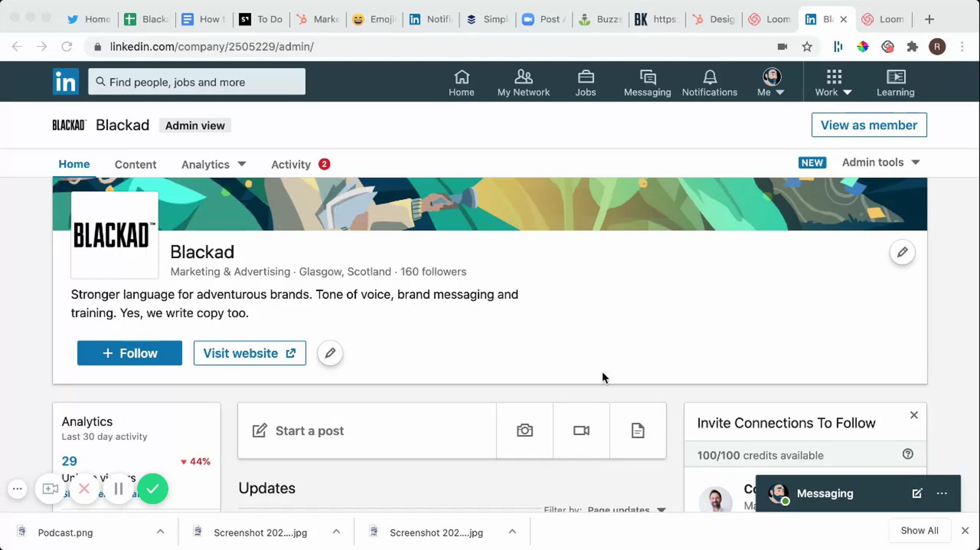This screenshot has height=550, width=980.
Task: Open credits help question mark
Action: (908, 454)
